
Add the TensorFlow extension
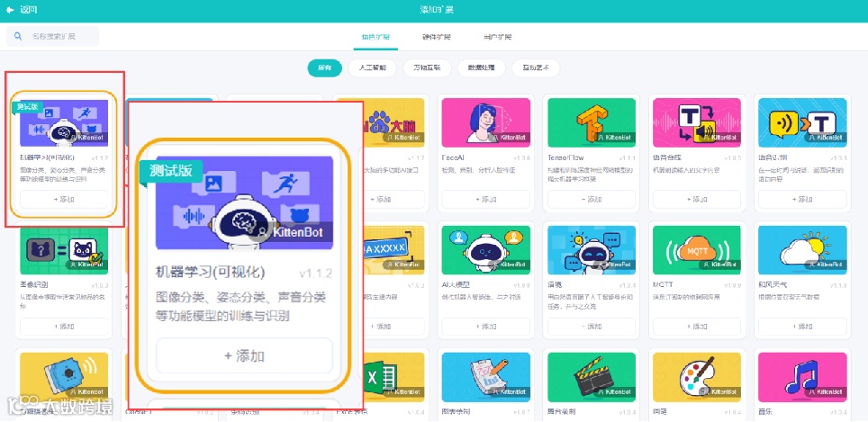[x=592, y=199]
